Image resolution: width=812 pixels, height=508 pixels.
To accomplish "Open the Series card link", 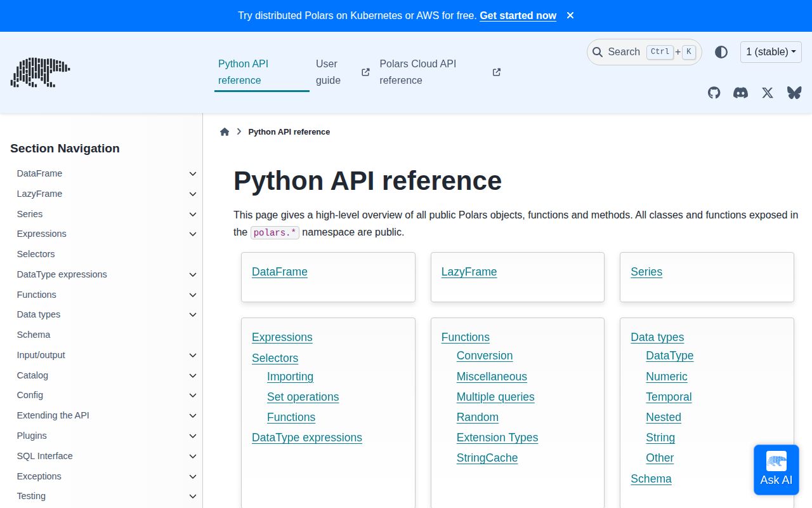I will (x=646, y=272).
